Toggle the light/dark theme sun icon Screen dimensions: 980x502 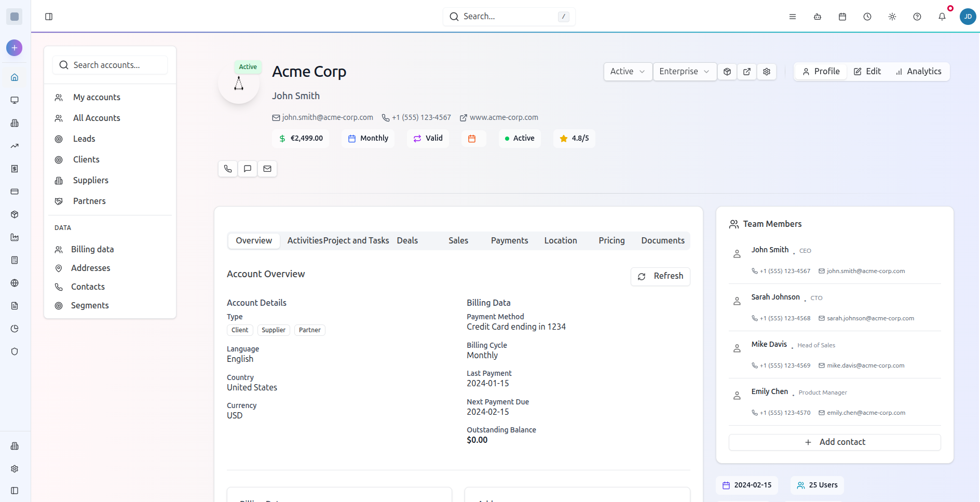[x=892, y=16]
